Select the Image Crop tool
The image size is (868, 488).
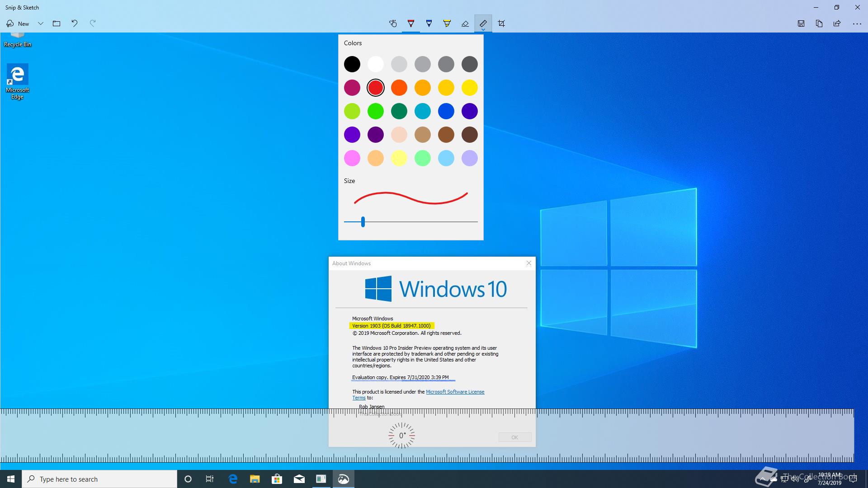tap(501, 23)
